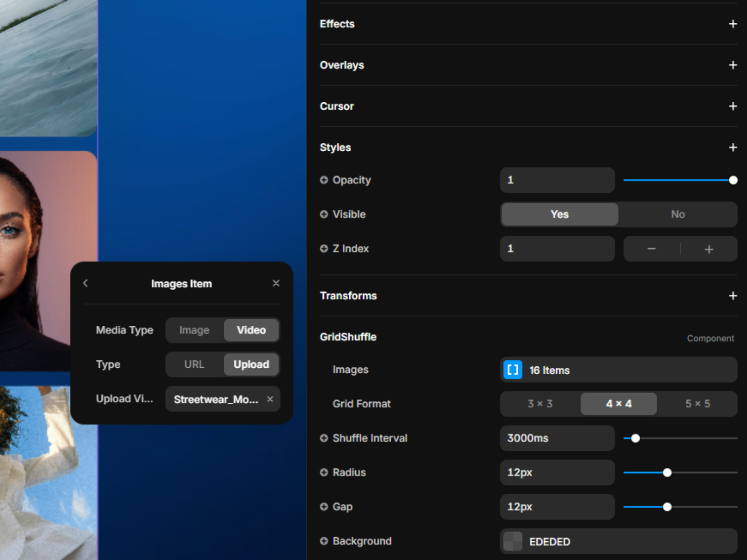Set Visible to No
The height and width of the screenshot is (560, 747).
click(x=677, y=214)
